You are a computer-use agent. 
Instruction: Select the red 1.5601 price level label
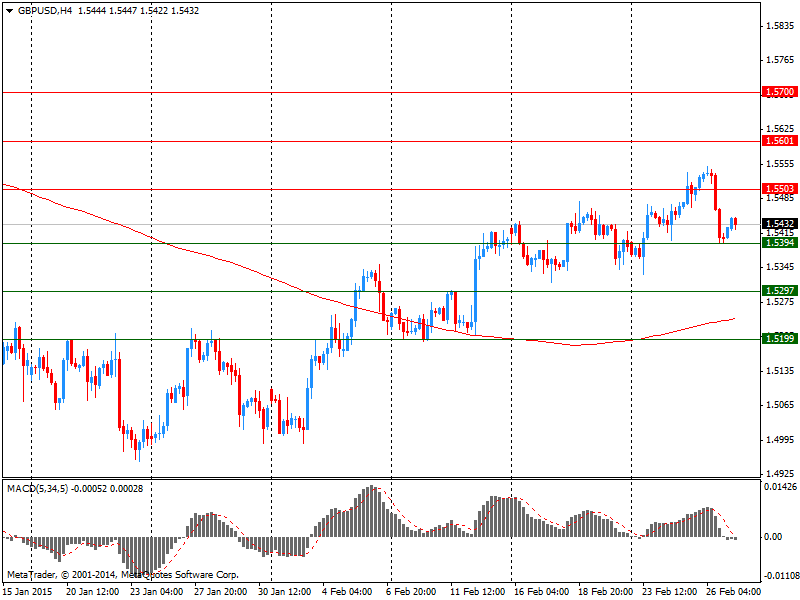(779, 140)
